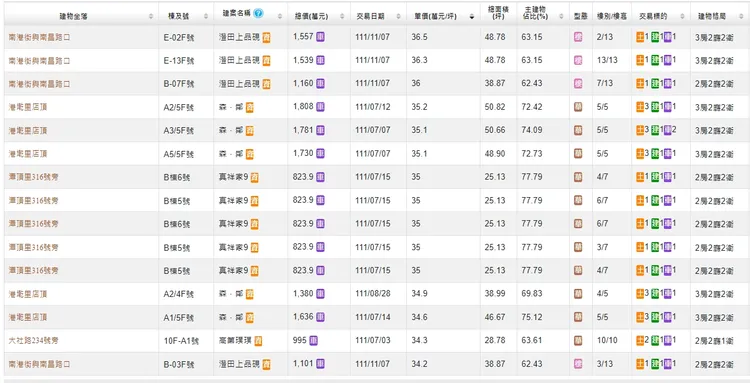Sort by the 建案名稱 column arrows
The image size is (750, 383).
[280, 16]
